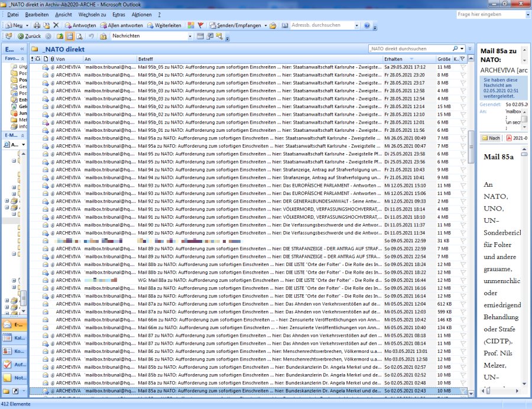
Task: Open the Print Preview icon
Action: pos(79,36)
